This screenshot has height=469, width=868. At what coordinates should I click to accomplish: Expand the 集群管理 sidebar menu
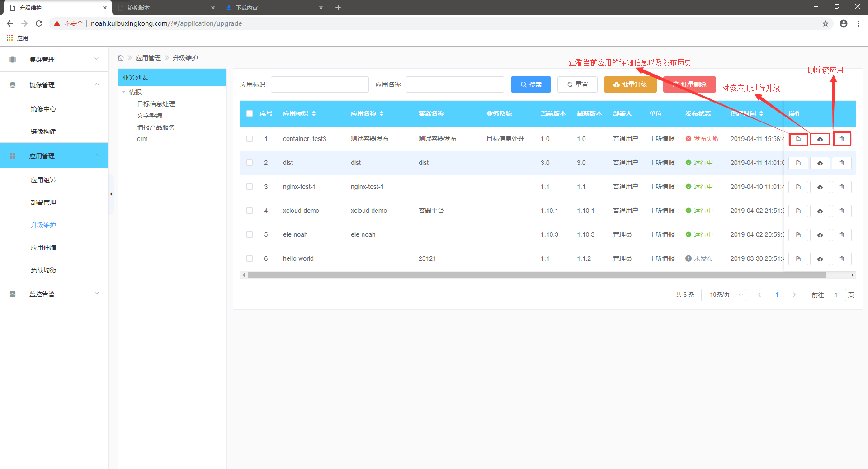pos(54,59)
